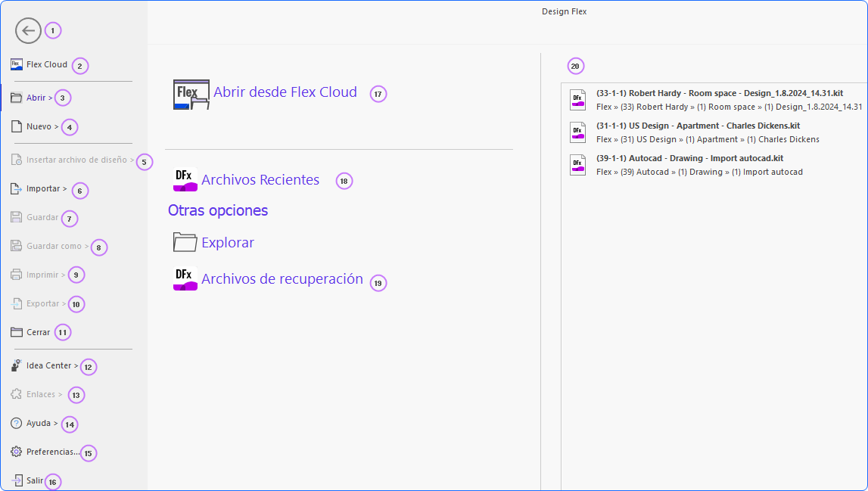Click Abrir desde Flex Cloud link
The width and height of the screenshot is (868, 491).
coord(285,92)
